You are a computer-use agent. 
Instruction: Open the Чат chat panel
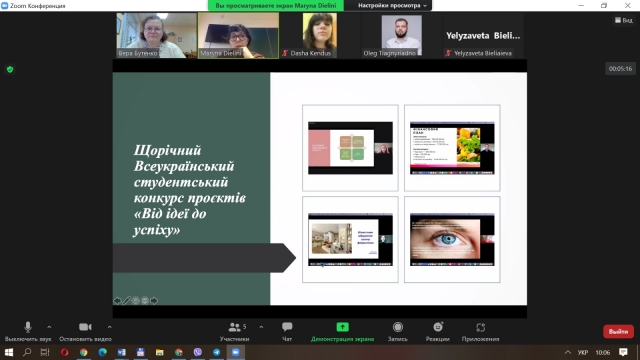[x=287, y=331]
